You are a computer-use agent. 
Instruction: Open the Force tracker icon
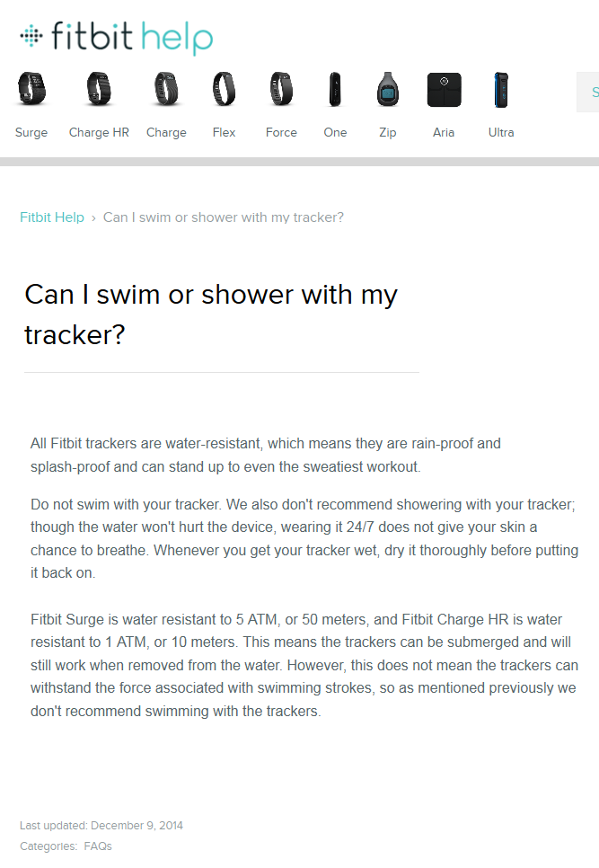click(x=281, y=90)
